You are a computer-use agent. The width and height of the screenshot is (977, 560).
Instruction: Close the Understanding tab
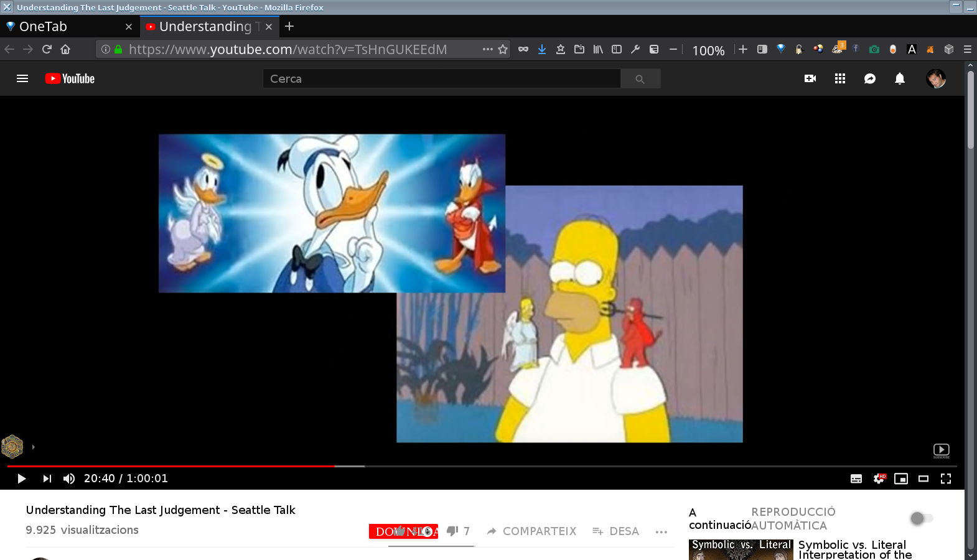269,27
